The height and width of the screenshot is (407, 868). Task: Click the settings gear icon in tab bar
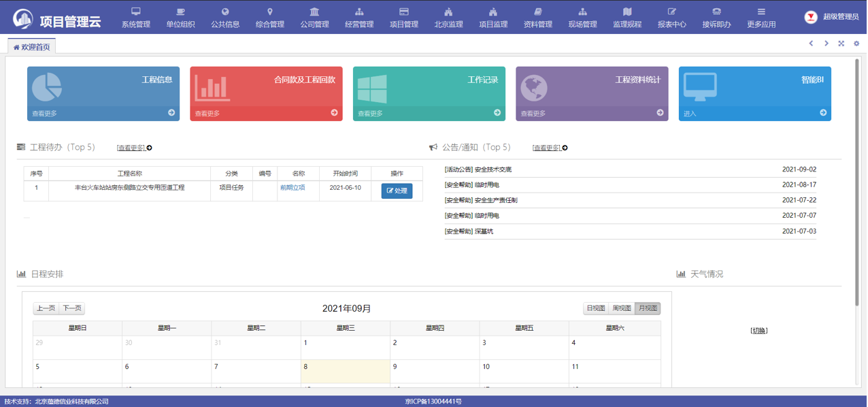tap(856, 44)
